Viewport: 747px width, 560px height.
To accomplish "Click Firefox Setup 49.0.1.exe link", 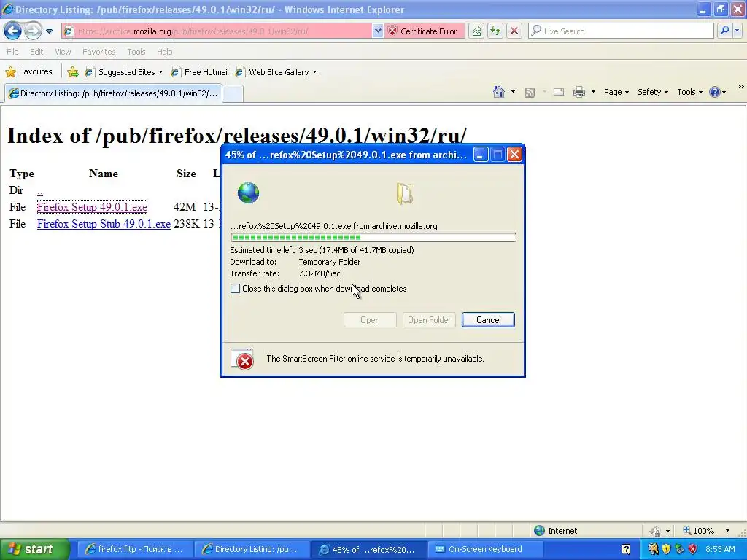I will [92, 207].
